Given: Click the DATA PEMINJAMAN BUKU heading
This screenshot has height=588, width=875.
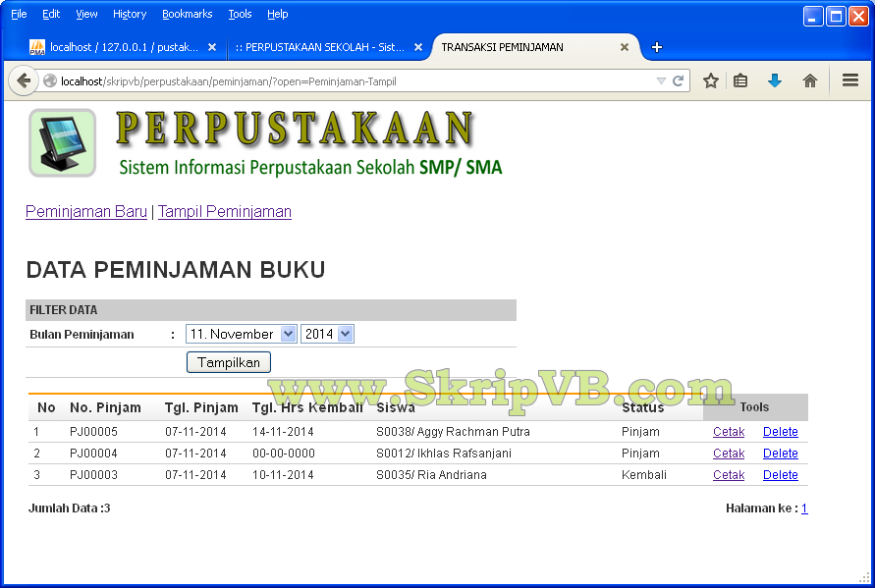Looking at the screenshot, I should click(175, 270).
